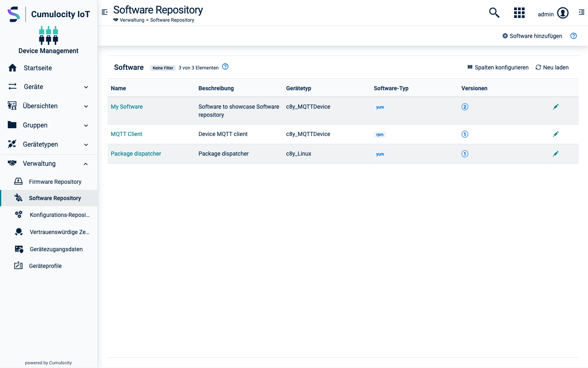This screenshot has height=368, width=588.
Task: Expand the Gruppen menu chevron
Action: tap(86, 125)
